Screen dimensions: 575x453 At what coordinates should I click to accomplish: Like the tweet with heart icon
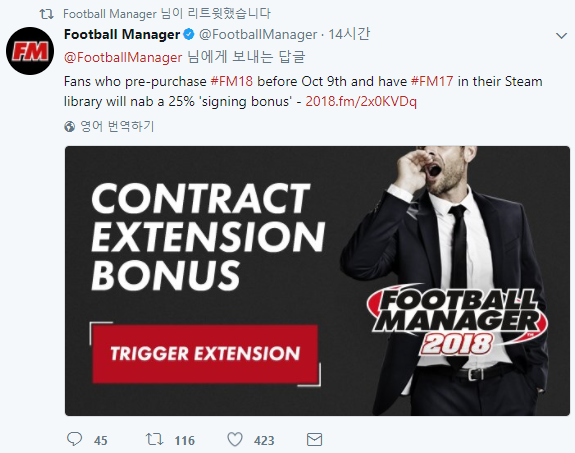pyautogui.click(x=235, y=439)
